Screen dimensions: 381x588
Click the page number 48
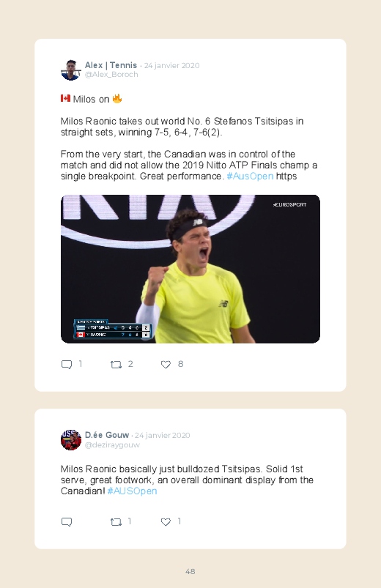190,571
